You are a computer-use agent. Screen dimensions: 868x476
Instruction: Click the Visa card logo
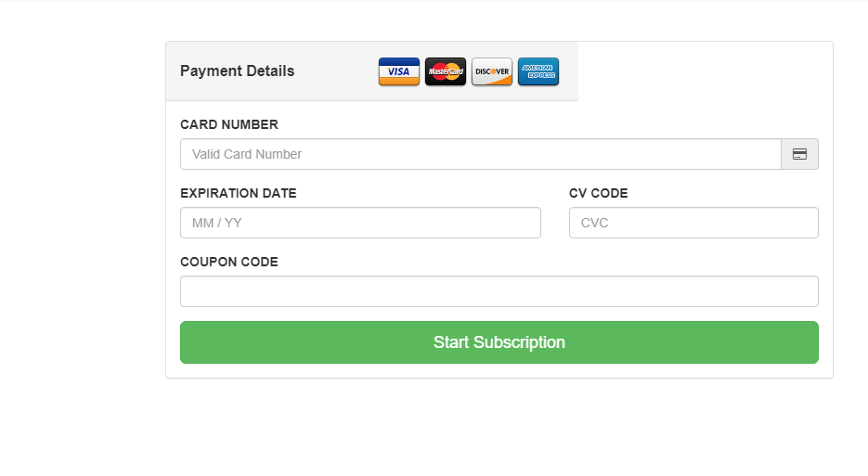coord(399,71)
